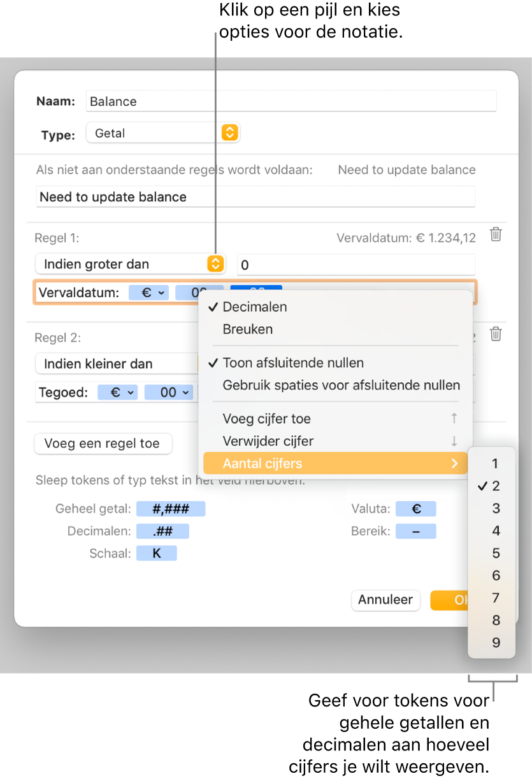Delete Regel 1 with its trash icon

(x=496, y=234)
